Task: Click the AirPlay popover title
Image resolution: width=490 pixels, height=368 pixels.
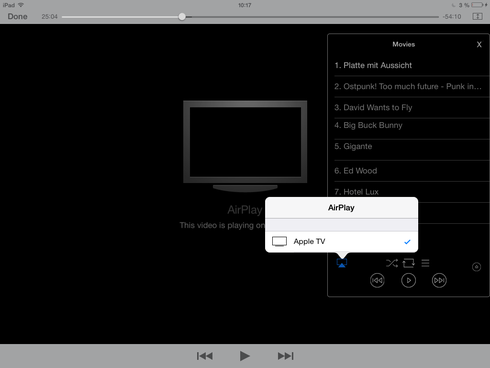Action: click(341, 208)
